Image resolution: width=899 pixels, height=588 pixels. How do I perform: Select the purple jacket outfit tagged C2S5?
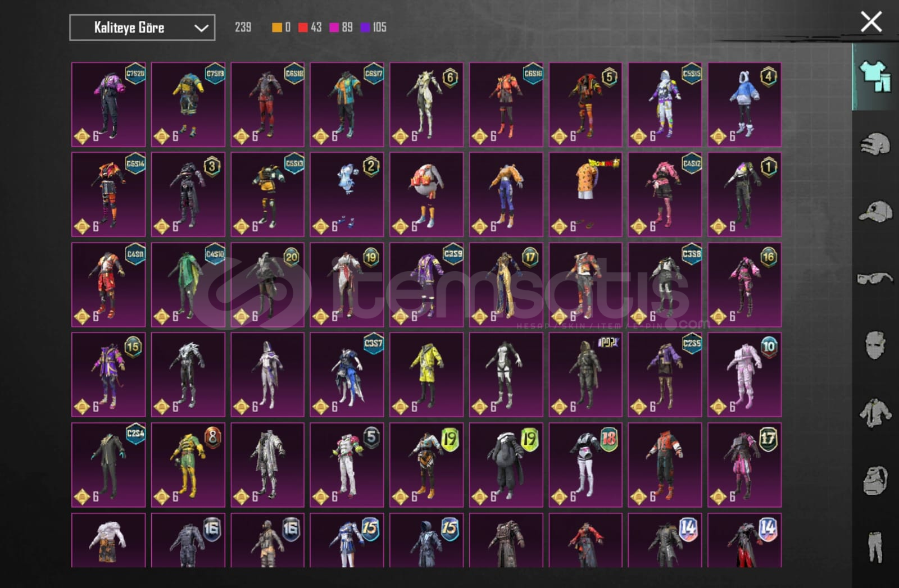(x=665, y=375)
